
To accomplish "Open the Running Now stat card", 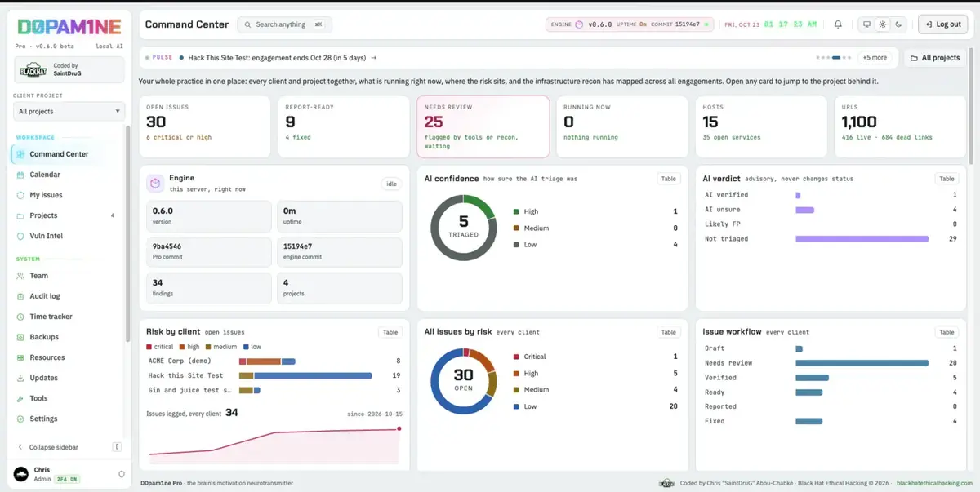I will 622,126.
